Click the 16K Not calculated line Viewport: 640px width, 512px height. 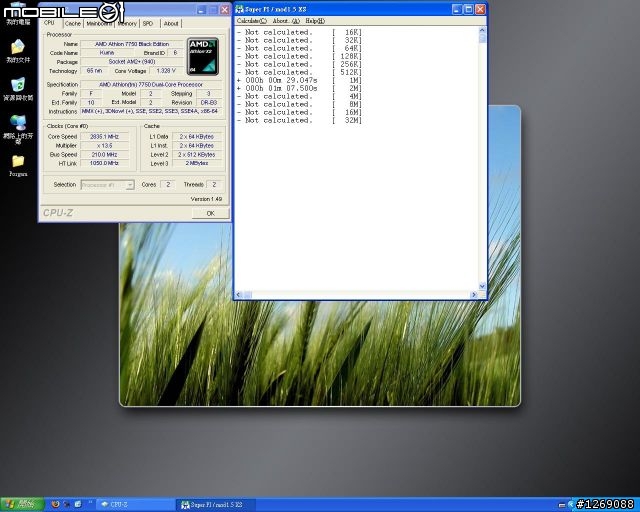click(300, 32)
